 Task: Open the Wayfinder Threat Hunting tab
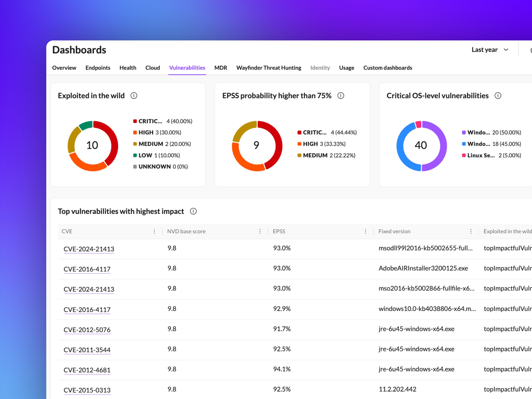[x=269, y=68]
